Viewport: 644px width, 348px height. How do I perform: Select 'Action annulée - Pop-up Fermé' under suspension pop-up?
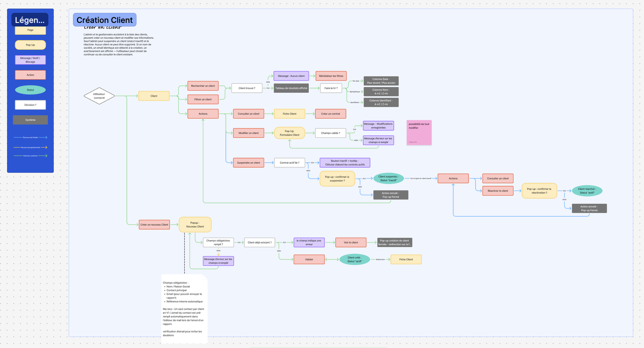(390, 195)
